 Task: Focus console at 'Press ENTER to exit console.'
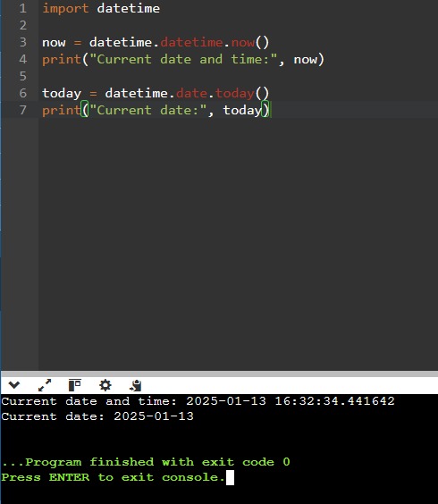point(113,477)
